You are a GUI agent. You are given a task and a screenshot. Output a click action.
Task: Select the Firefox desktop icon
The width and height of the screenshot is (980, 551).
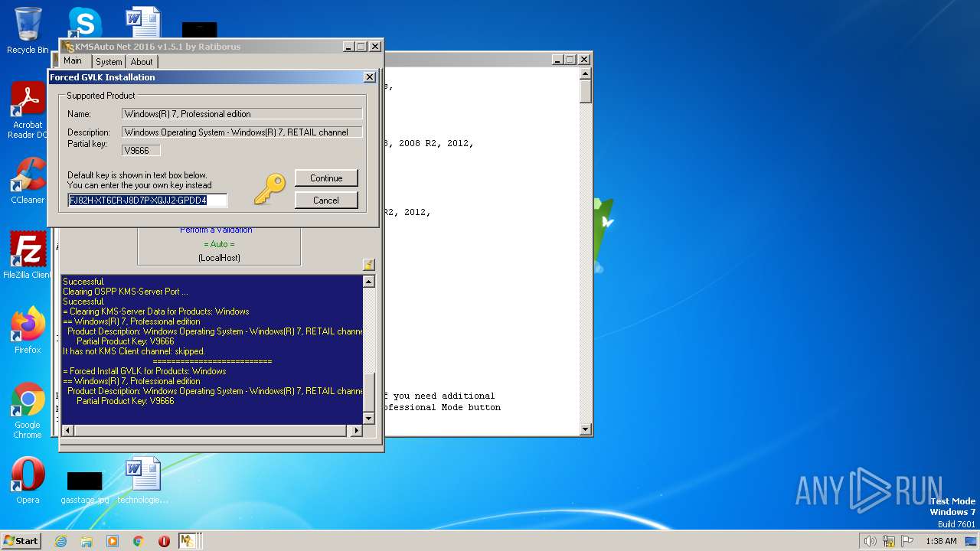point(28,331)
